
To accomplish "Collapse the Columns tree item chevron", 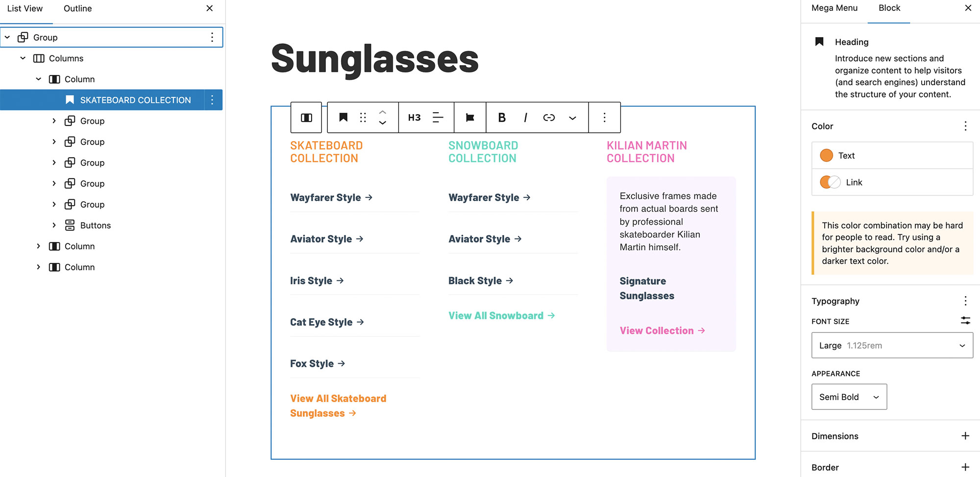I will (23, 58).
